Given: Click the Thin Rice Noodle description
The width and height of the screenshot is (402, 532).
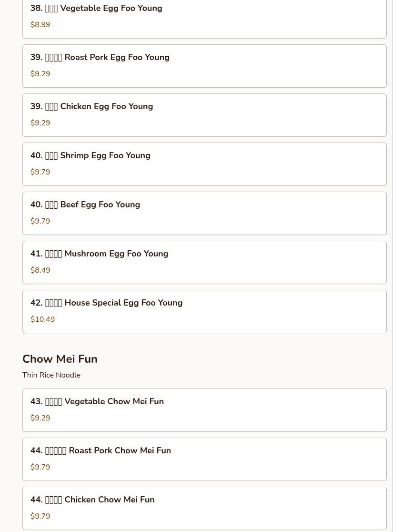Looking at the screenshot, I should 51,375.
